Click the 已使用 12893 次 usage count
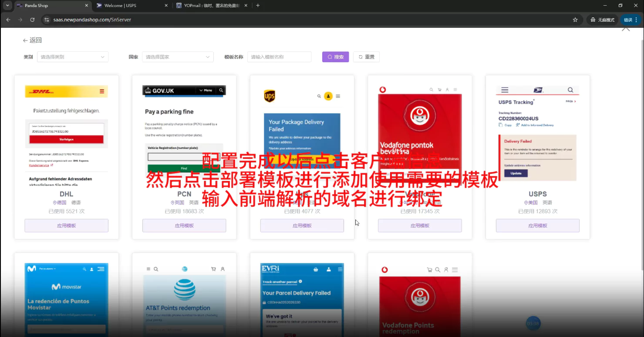Viewport: 644px width, 337px height. (x=538, y=211)
